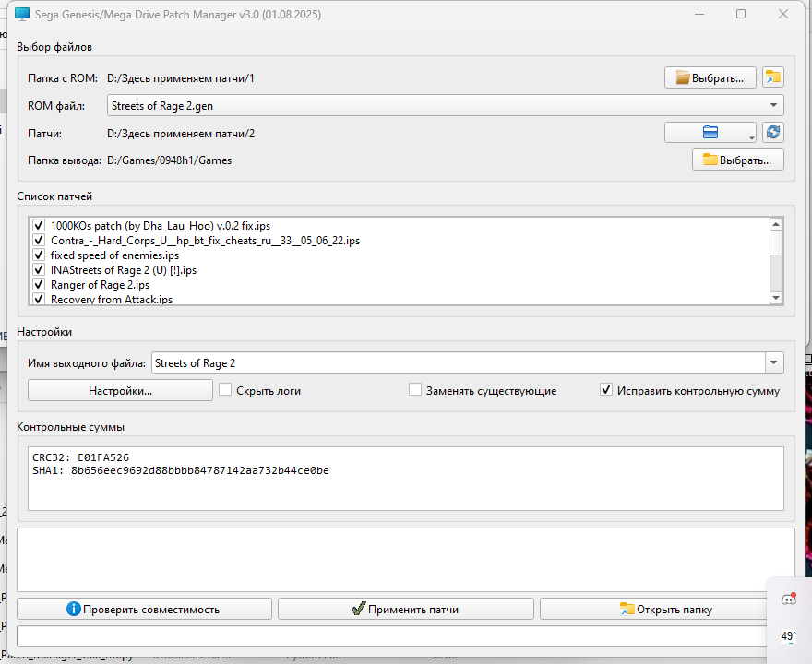Viewport: 812px width, 664px height.
Task: Select the "Recovery from Attack.ips" row text
Action: (x=112, y=299)
